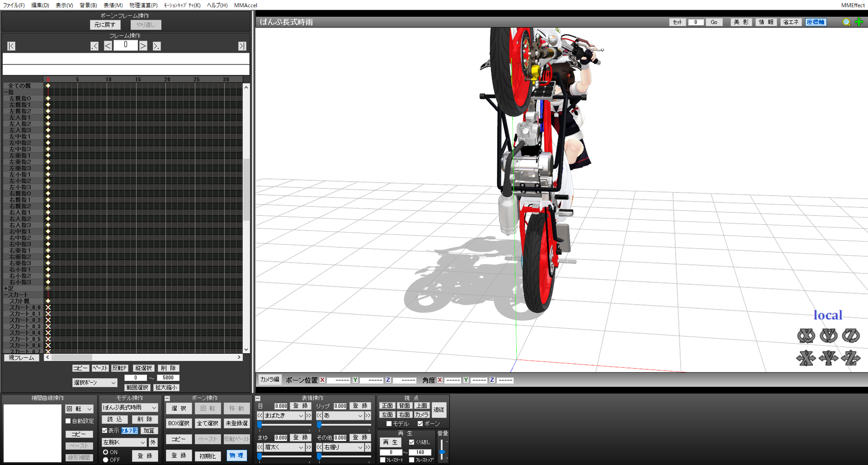Viewport: 868px width, 465px height.
Task: Click 再生 play button
Action: (x=390, y=442)
